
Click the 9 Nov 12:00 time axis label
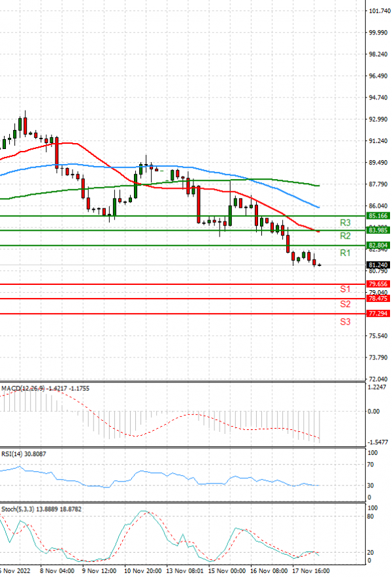pyautogui.click(x=99, y=571)
